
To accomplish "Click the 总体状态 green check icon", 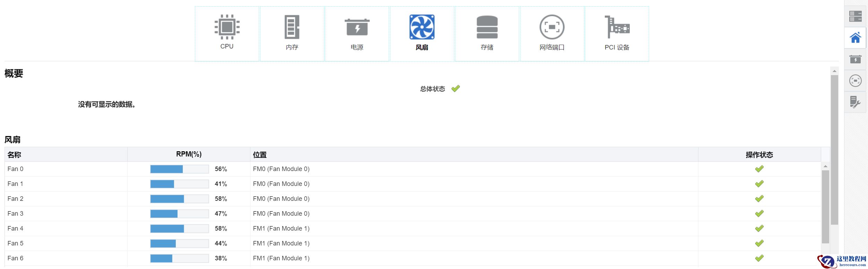I will (455, 89).
